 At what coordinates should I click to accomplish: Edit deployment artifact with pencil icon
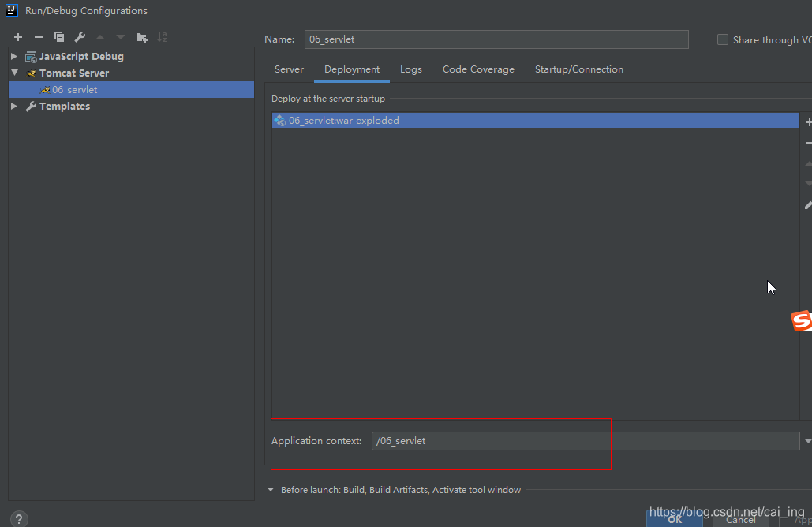808,206
